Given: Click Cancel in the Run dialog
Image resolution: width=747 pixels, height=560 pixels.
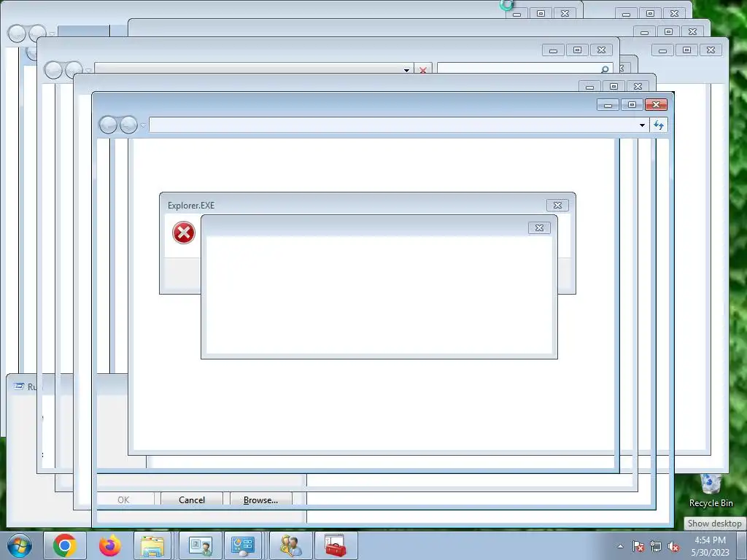Looking at the screenshot, I should coord(192,499).
